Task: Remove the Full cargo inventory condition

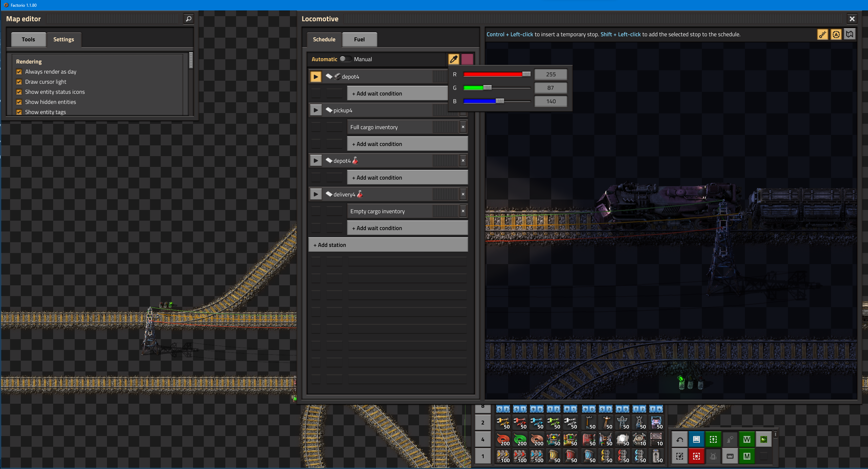Action: click(463, 127)
